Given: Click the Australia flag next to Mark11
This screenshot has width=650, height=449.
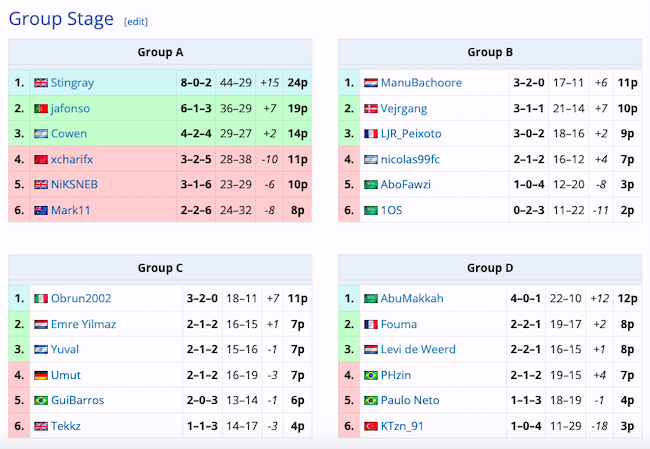Looking at the screenshot, I should 41,210.
